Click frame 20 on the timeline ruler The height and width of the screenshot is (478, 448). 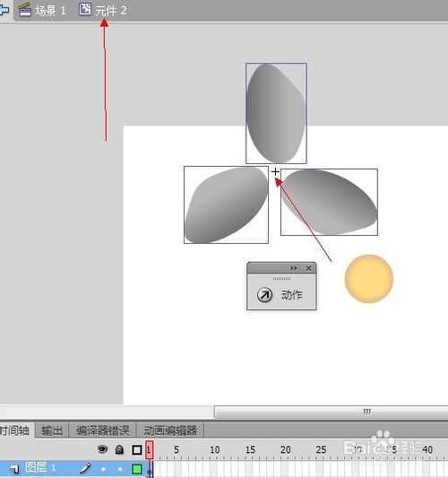(285, 449)
